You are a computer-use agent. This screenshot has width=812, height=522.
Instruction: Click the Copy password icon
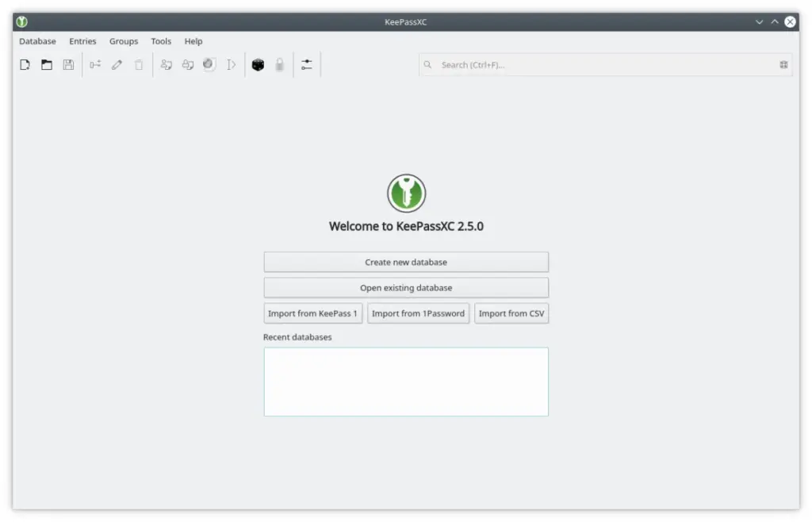(188, 65)
